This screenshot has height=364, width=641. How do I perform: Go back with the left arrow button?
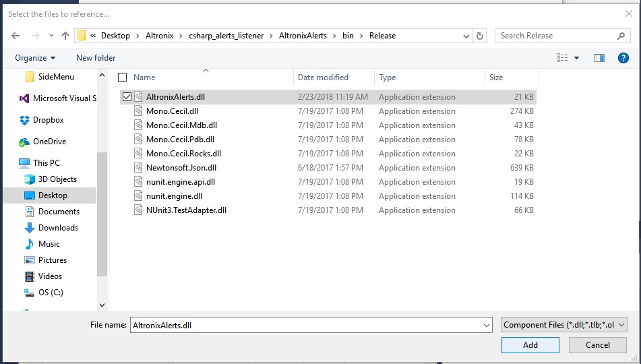coord(16,36)
